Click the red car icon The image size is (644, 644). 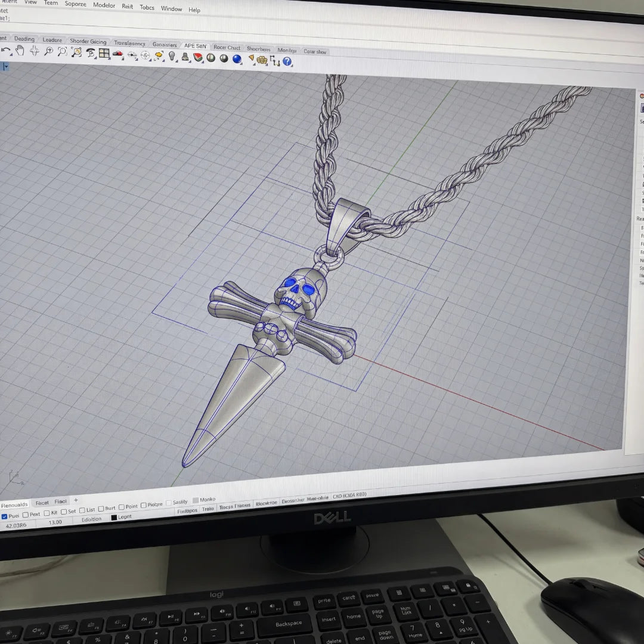pos(118,54)
